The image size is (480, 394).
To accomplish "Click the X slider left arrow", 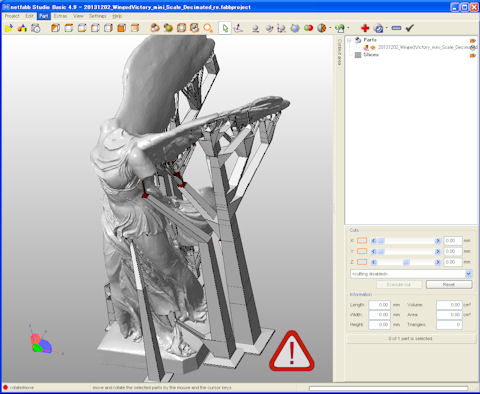I will tap(374, 241).
